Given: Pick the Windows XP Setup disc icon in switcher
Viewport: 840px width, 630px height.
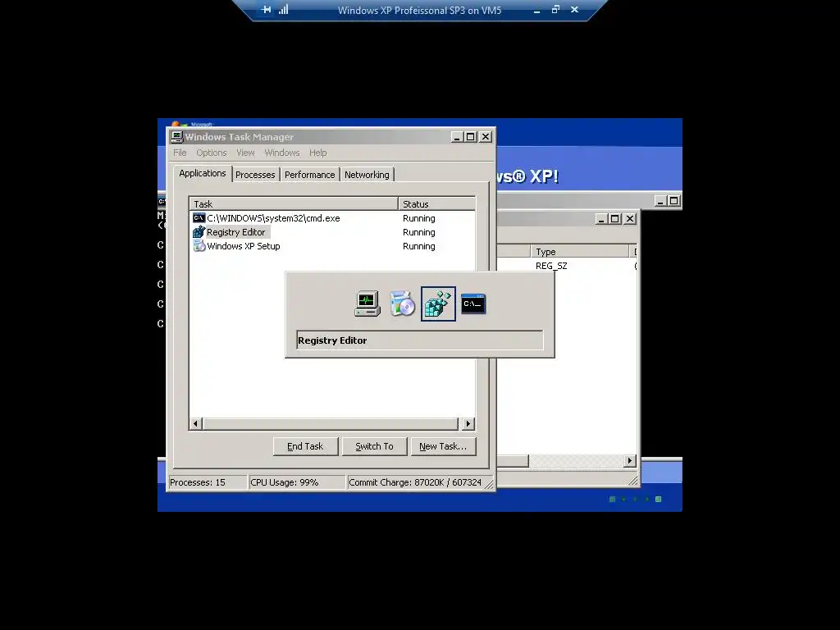Looking at the screenshot, I should [x=402, y=304].
